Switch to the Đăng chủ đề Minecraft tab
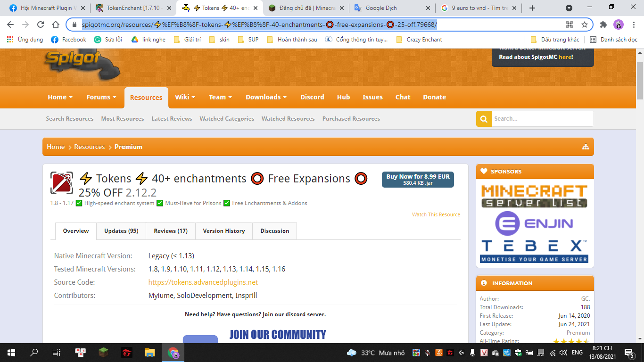This screenshot has width=644, height=362. (x=306, y=8)
